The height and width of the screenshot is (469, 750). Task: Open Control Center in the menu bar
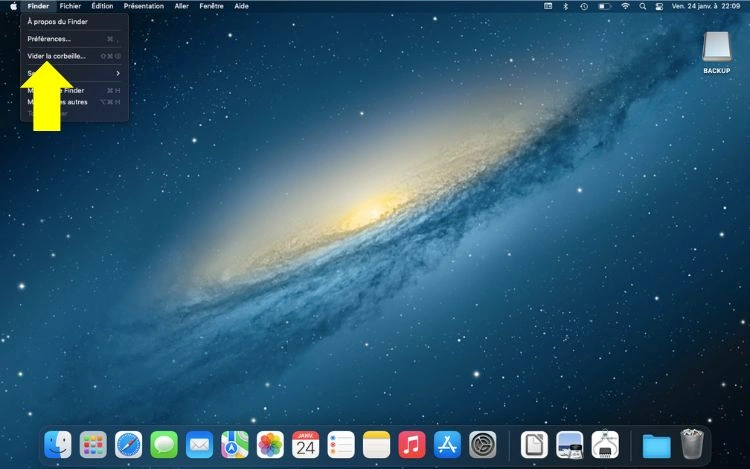tap(659, 6)
